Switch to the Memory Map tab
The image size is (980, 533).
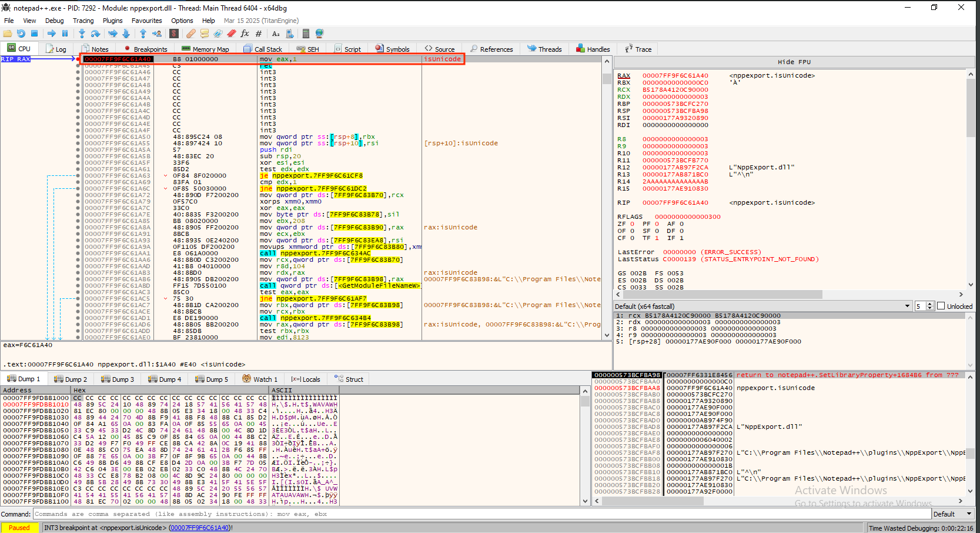(206, 49)
